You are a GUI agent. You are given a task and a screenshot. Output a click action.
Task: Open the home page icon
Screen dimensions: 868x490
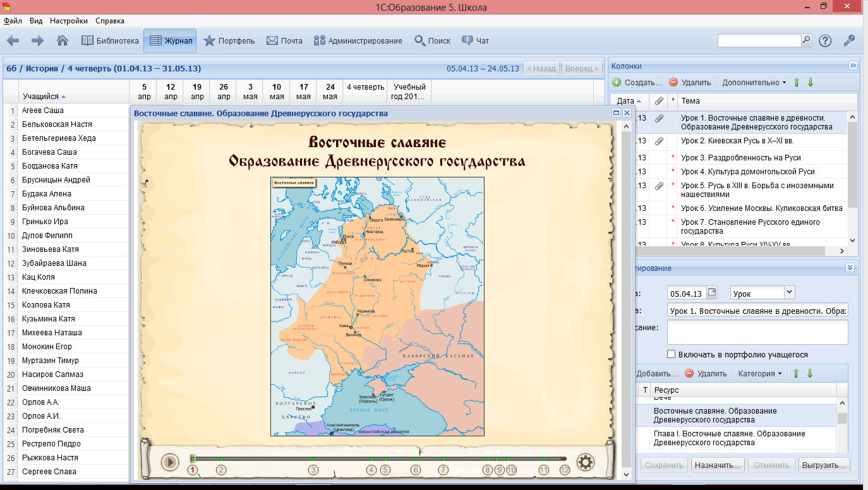[x=63, y=40]
